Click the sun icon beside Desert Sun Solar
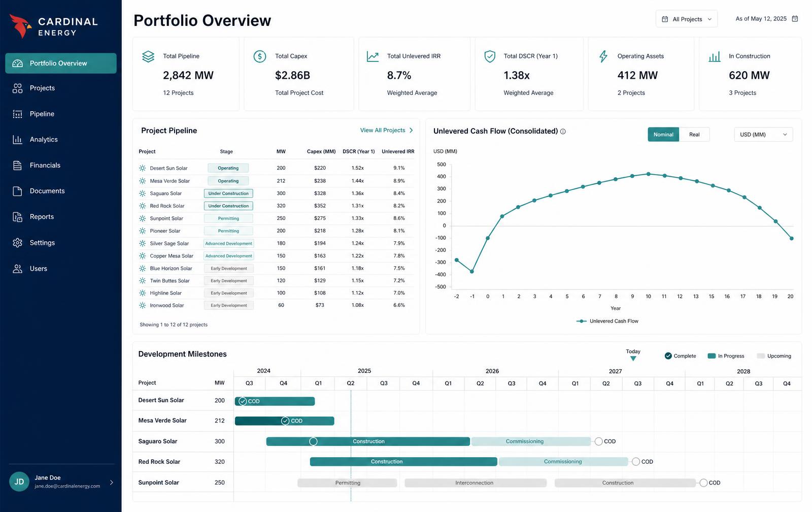This screenshot has height=512, width=812. [143, 168]
